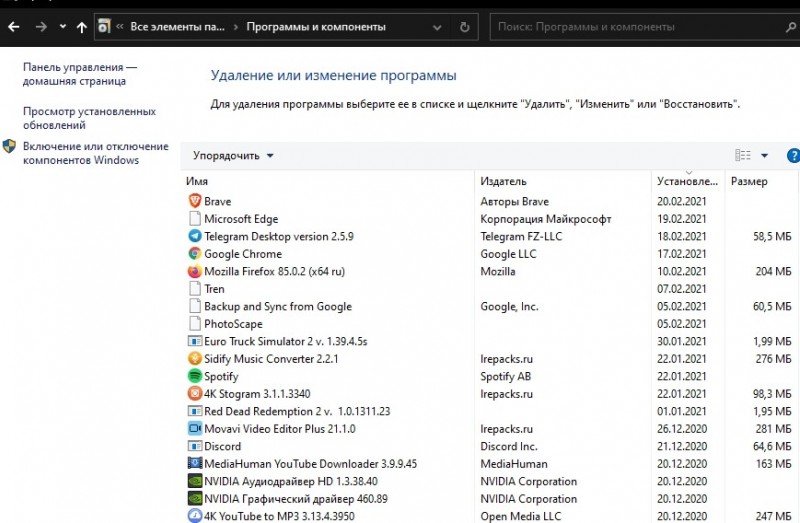Select the Google Chrome icon
The image size is (800, 523).
[194, 254]
